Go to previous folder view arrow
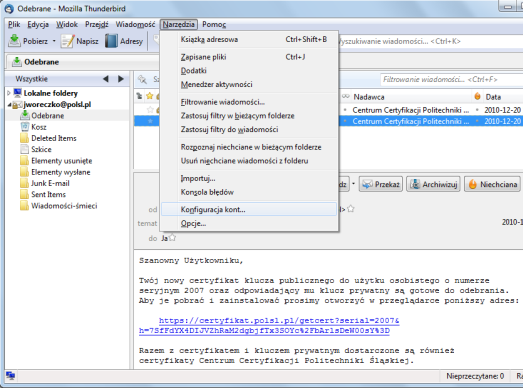The image size is (523, 388). click(x=106, y=79)
